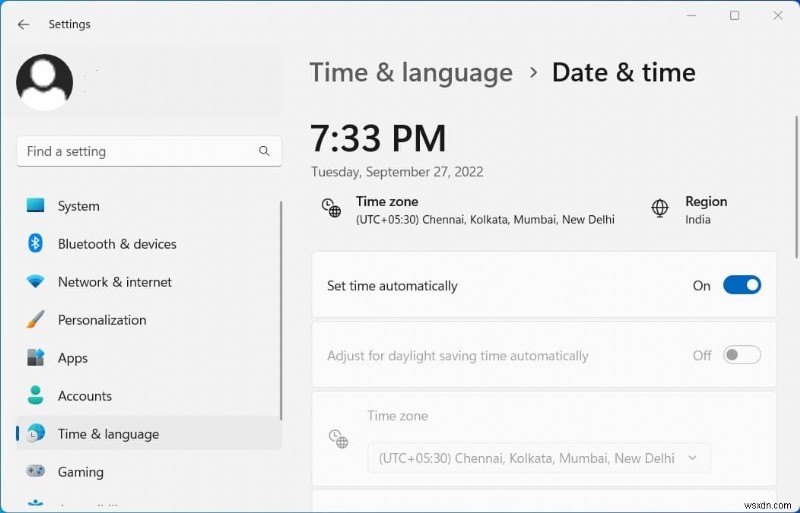This screenshot has width=800, height=513.
Task: Go back using the back arrow
Action: 24,25
